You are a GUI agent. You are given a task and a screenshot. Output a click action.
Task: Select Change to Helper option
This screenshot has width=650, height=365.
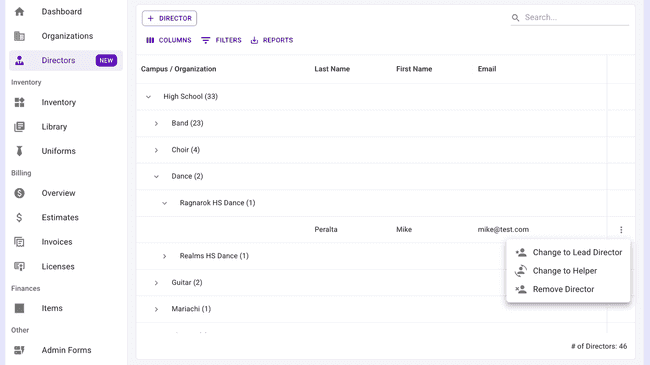coord(568,271)
